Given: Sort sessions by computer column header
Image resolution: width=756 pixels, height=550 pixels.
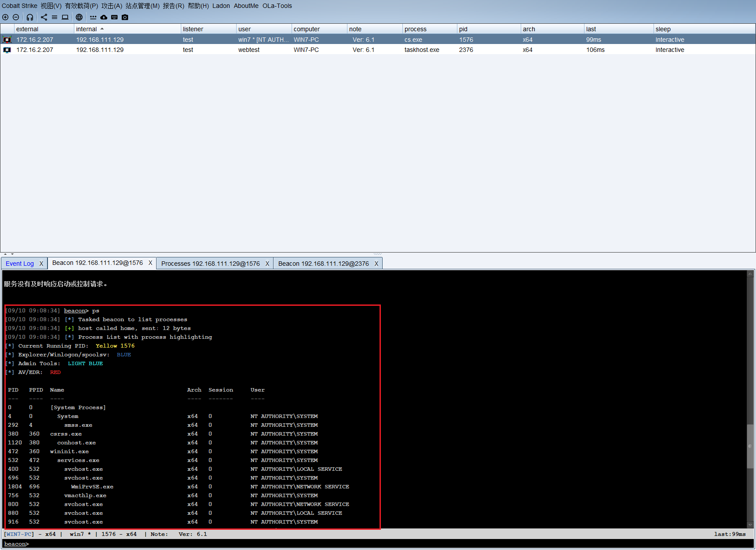Looking at the screenshot, I should point(319,29).
